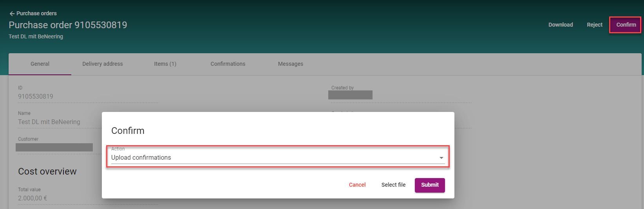Open the Messages tab

(290, 64)
